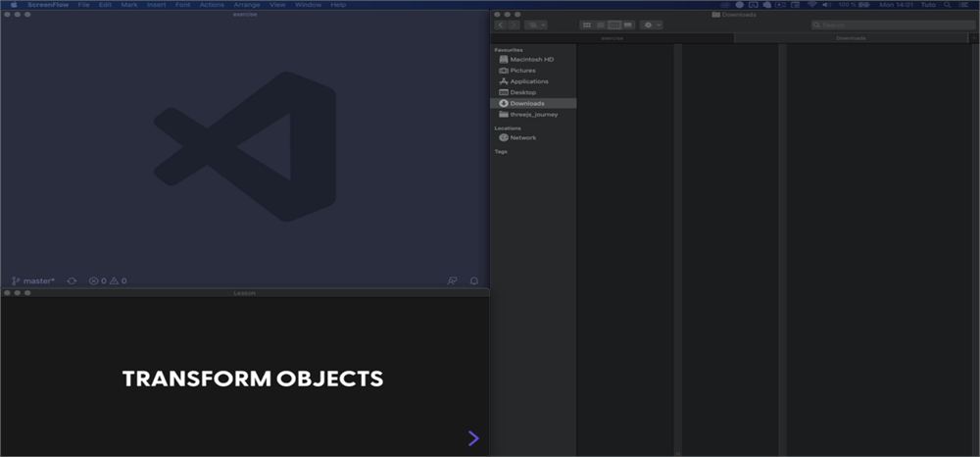Screen dimensions: 980x457
Task: Click the threejs_journey folder icon
Action: (504, 115)
